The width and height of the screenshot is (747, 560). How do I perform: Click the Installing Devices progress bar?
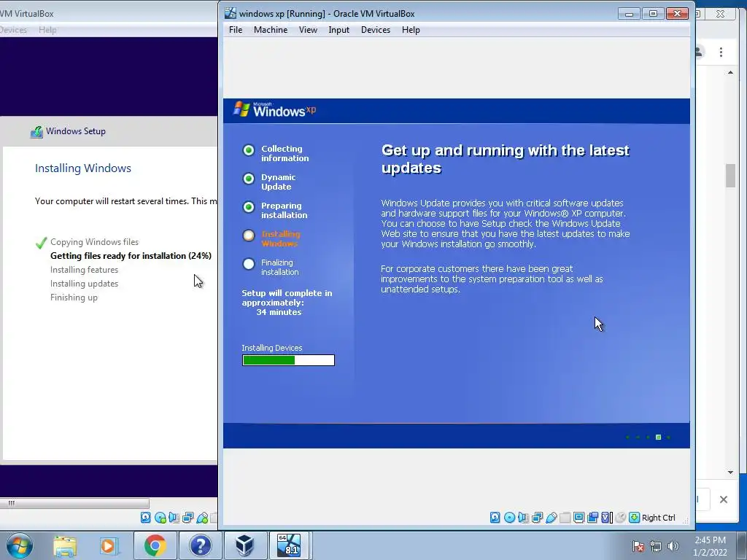[x=288, y=360]
